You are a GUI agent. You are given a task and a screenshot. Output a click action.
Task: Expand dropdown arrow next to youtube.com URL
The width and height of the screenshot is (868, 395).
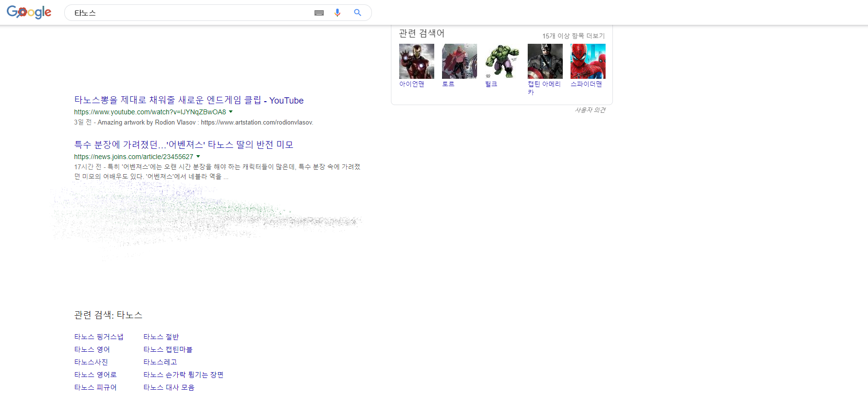tap(231, 112)
